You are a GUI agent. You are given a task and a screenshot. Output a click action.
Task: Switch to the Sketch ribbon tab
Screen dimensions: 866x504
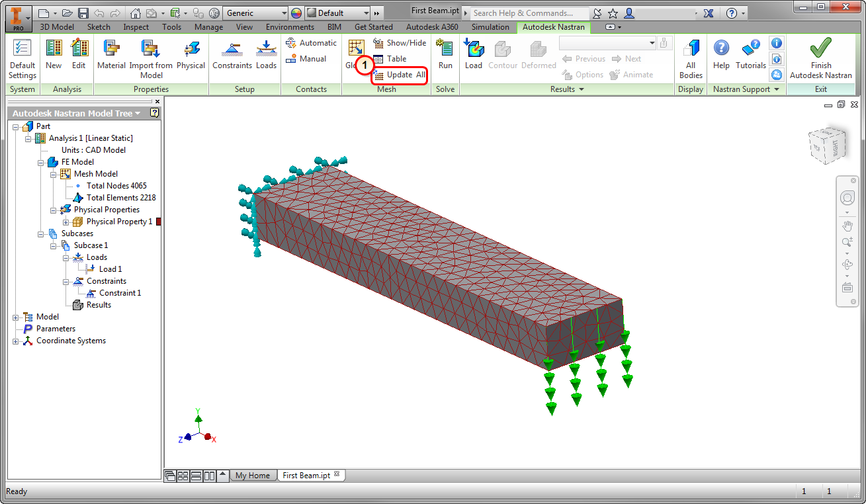coord(99,27)
